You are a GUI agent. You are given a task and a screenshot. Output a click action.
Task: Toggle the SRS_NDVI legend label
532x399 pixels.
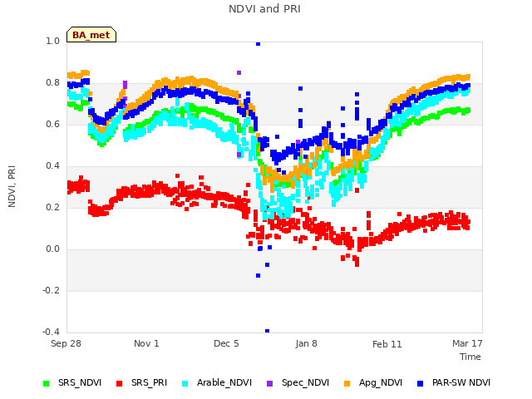click(80, 382)
